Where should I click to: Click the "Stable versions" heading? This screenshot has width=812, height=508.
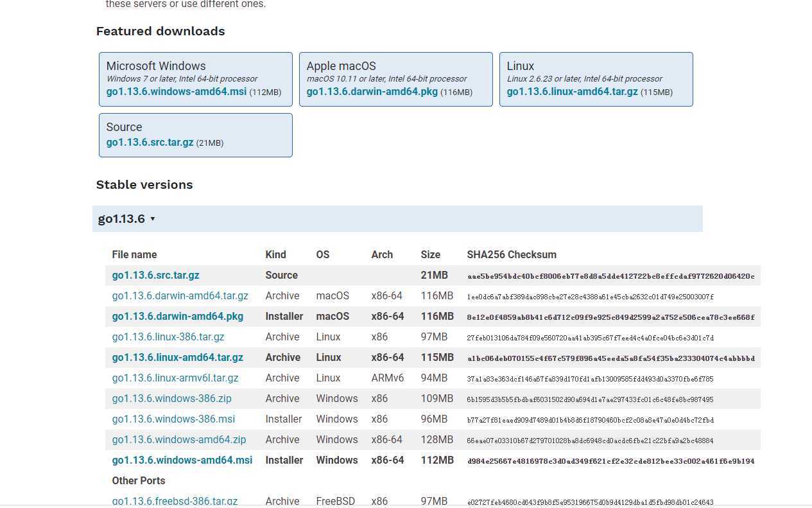click(x=144, y=185)
